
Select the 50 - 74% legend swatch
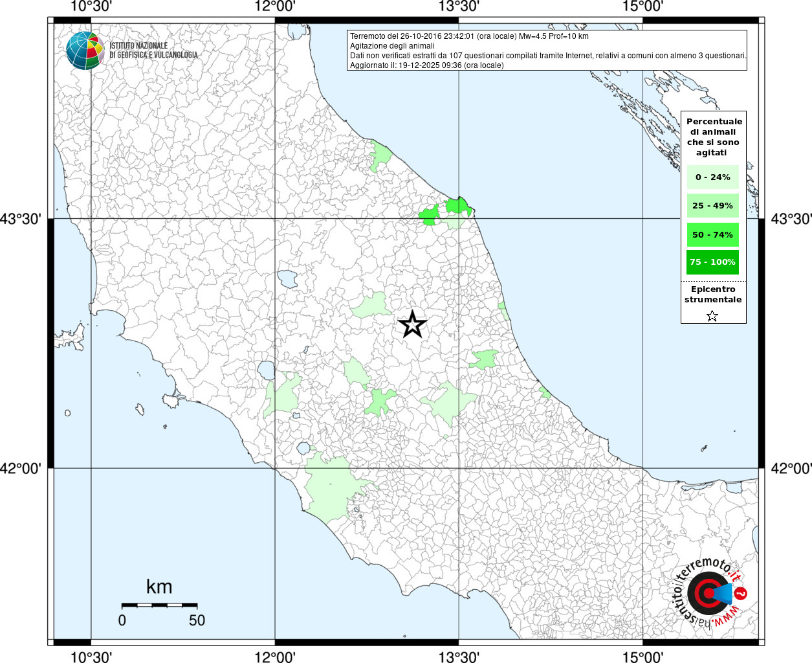pos(712,234)
